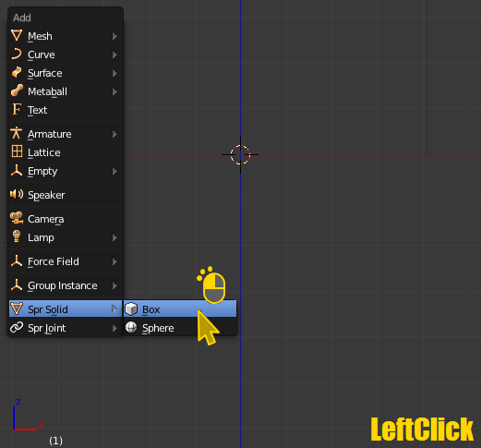Open the Force Field submenu arrow
This screenshot has width=481, height=448.
click(x=114, y=261)
